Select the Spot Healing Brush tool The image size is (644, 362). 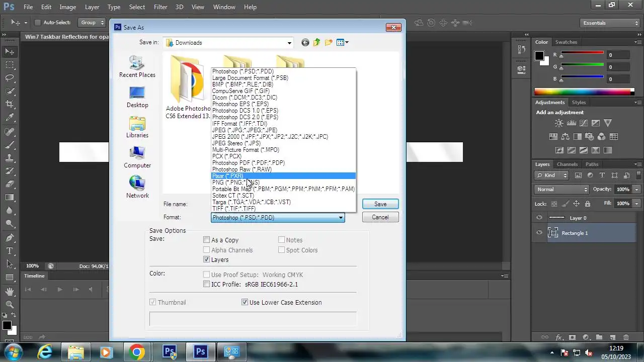click(x=10, y=132)
